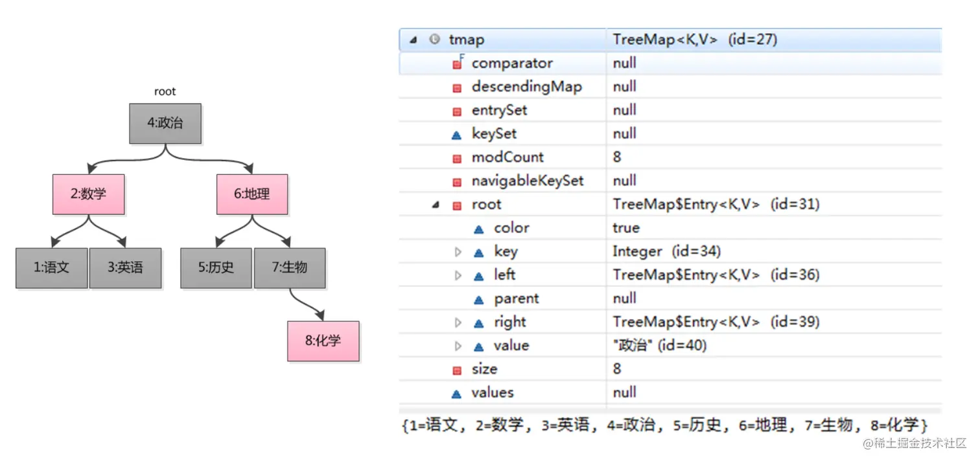Viewport: 980px width, 463px height.
Task: Expand the key field arrow
Action: [x=458, y=252]
